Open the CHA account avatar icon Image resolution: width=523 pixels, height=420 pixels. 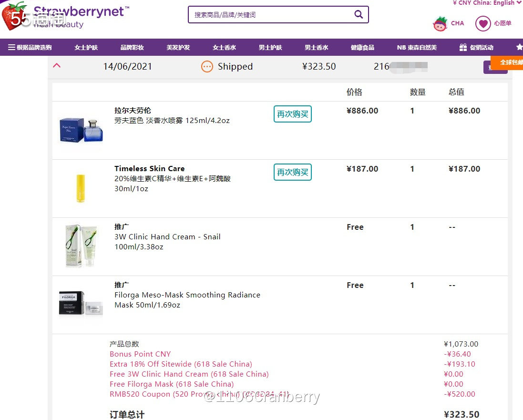[x=440, y=24]
